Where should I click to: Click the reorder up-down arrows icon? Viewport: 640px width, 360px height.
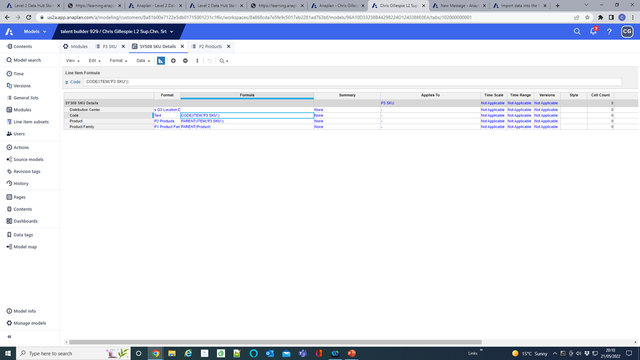197,60
